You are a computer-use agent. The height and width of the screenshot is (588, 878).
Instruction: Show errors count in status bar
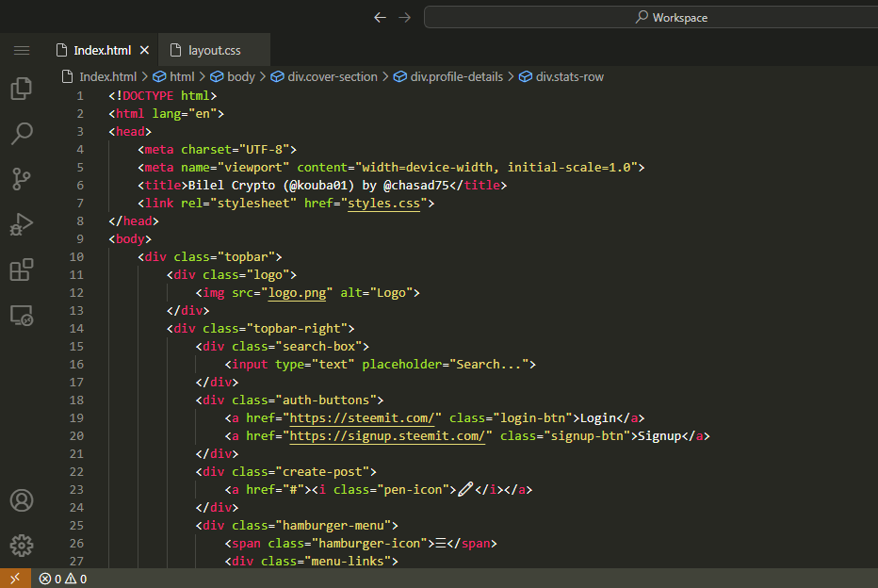point(50,579)
